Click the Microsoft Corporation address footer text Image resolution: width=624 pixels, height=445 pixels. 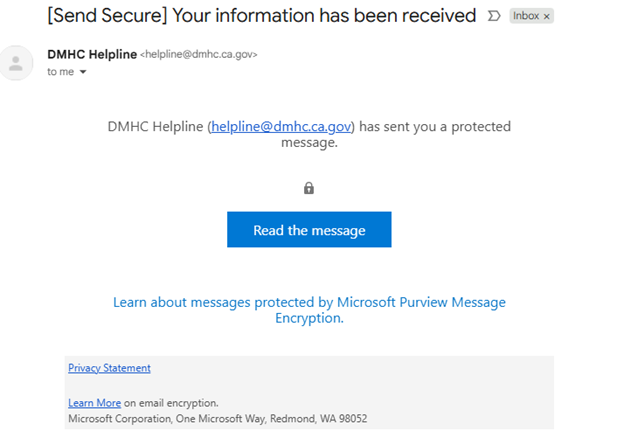tap(217, 418)
